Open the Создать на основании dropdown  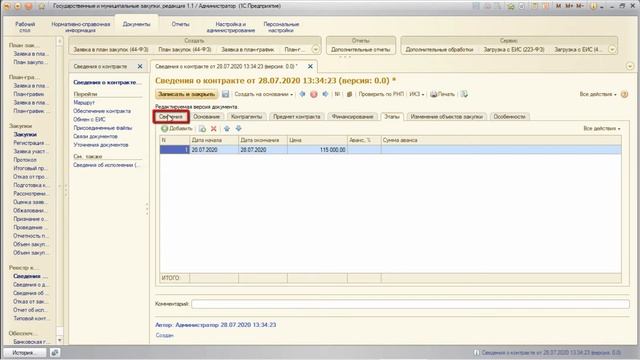(x=263, y=94)
